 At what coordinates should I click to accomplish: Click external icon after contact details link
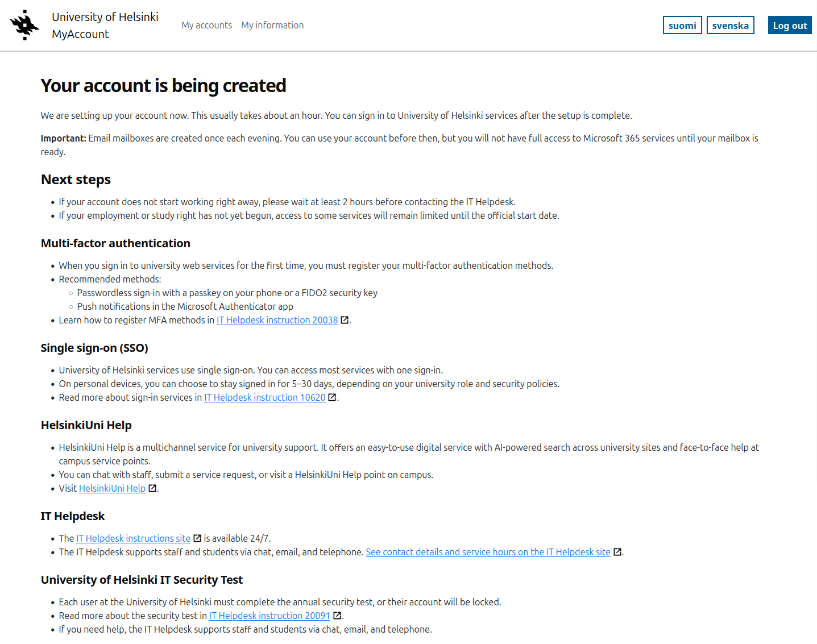click(617, 552)
